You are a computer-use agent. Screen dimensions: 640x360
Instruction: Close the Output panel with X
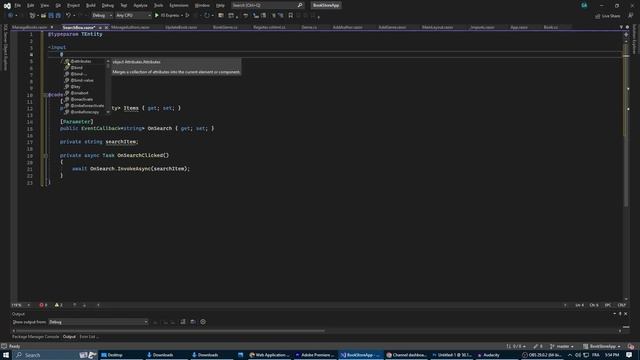tap(626, 313)
